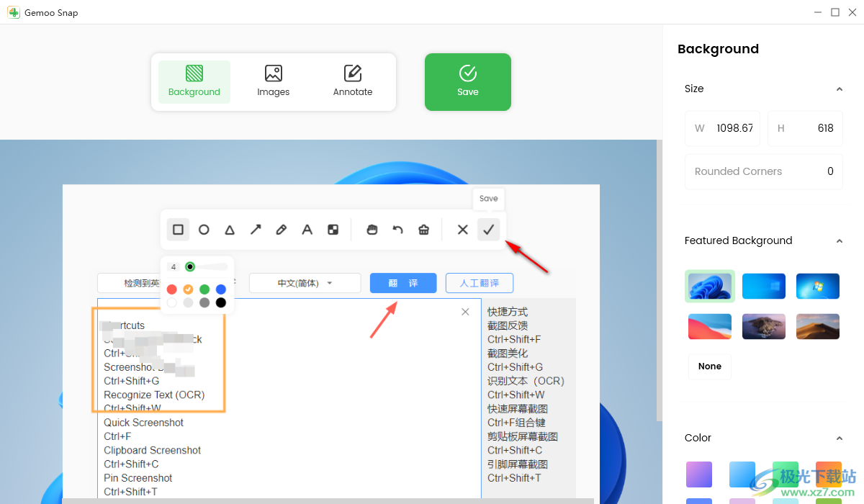This screenshot has height=504, width=864.
Task: Click the green Save button
Action: (468, 82)
